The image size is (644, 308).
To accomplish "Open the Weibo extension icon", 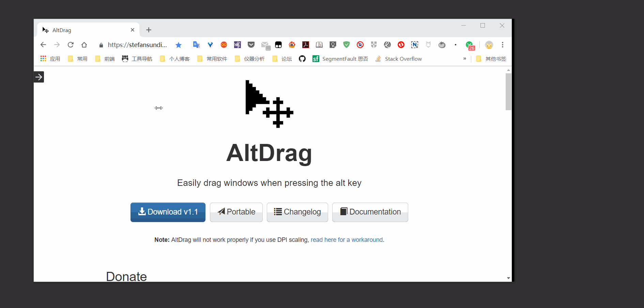I will click(292, 45).
